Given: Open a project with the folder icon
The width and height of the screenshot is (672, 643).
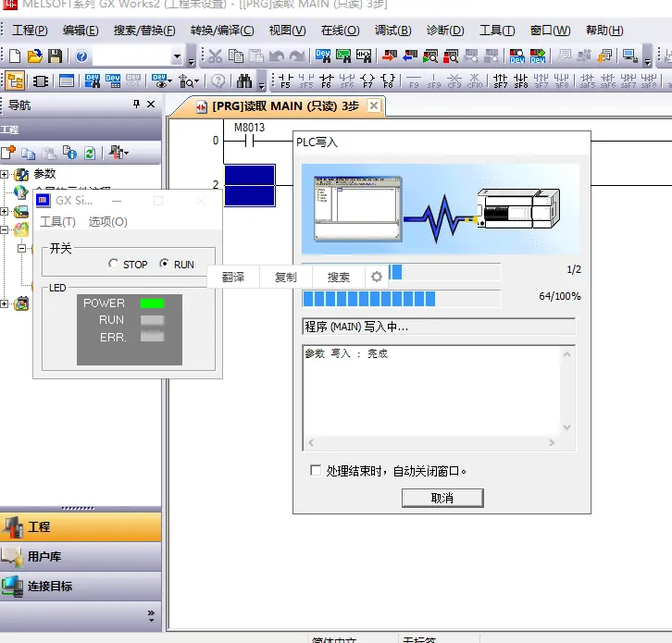Looking at the screenshot, I should 35,56.
